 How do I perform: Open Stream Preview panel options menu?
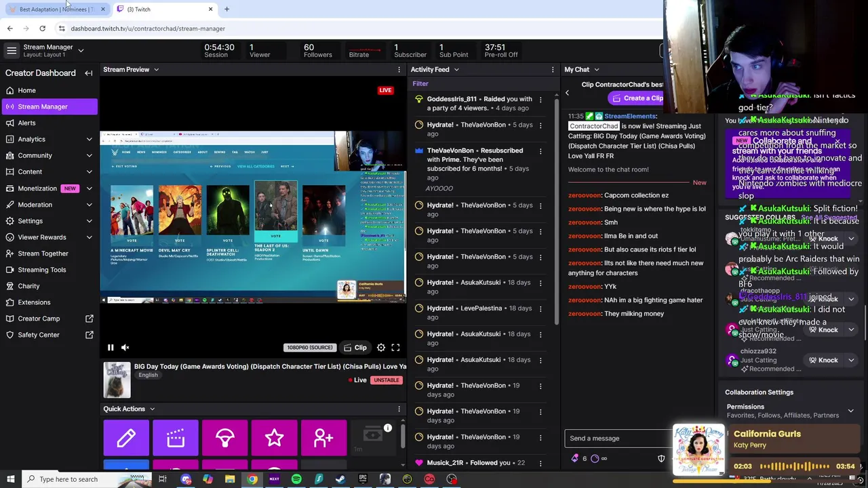tap(399, 70)
